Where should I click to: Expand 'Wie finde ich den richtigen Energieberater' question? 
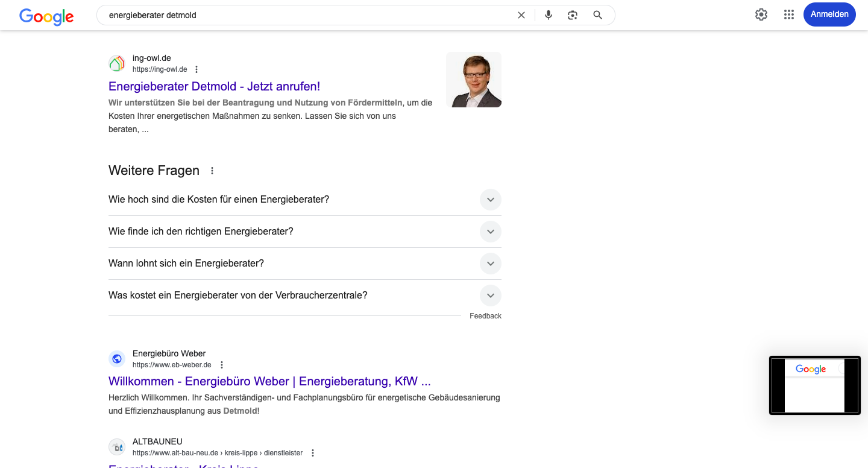point(490,232)
